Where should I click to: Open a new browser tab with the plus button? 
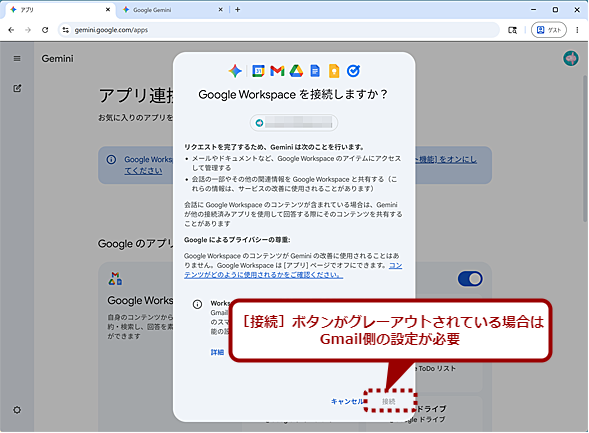237,10
